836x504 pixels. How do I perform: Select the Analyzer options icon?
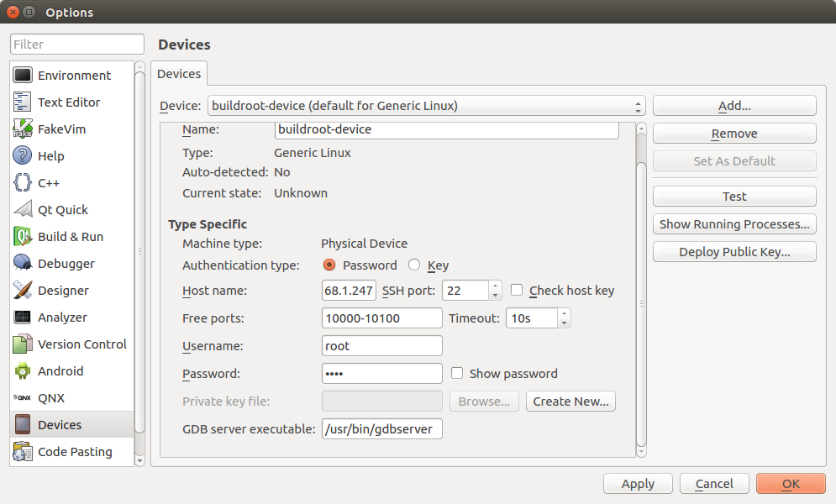[23, 317]
